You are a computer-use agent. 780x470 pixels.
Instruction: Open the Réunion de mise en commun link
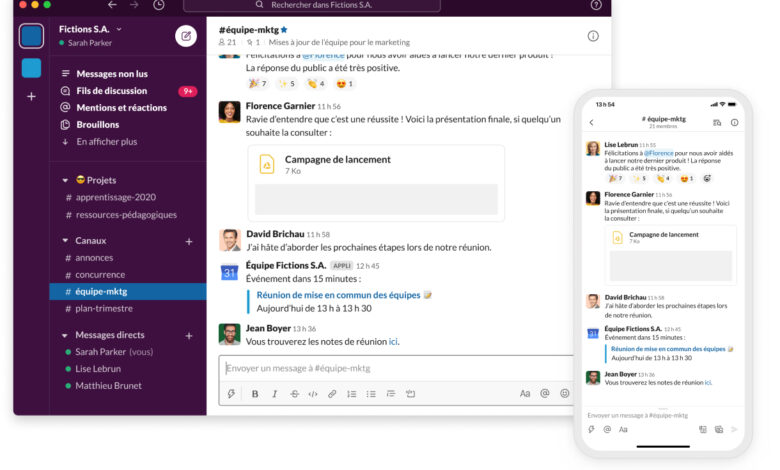(338, 295)
